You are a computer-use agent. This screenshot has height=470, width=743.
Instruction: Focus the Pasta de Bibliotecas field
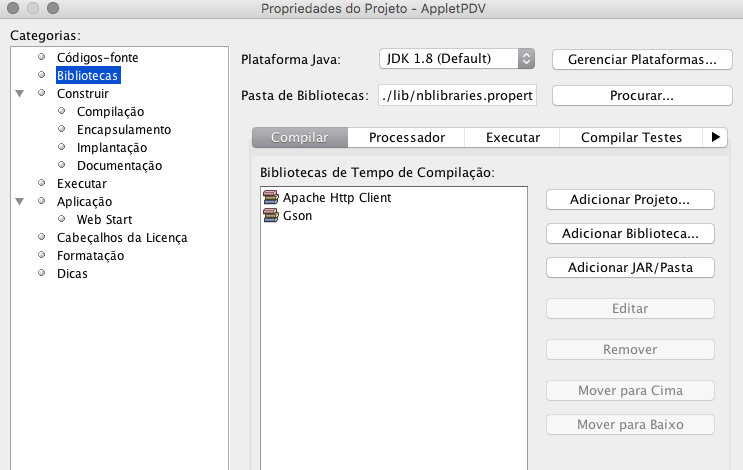tap(457, 95)
